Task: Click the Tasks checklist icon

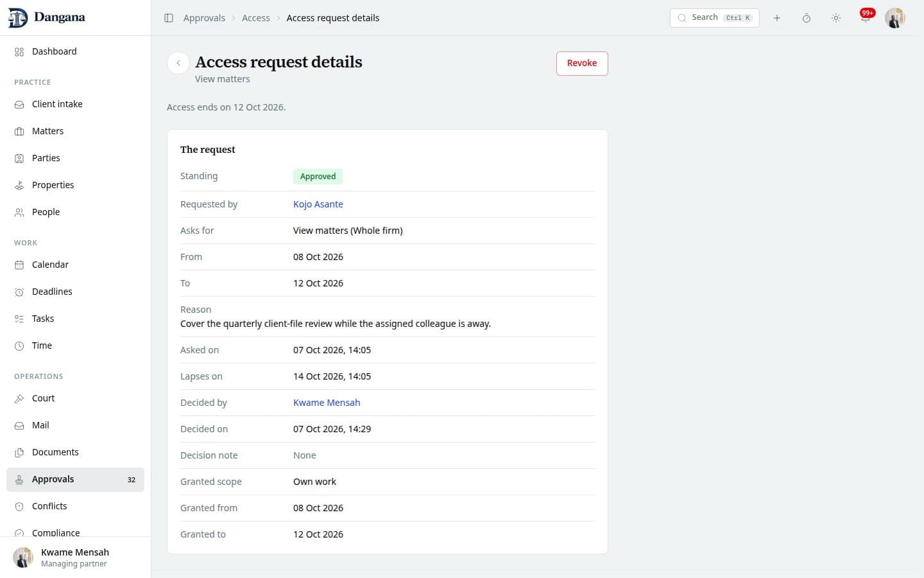Action: tap(19, 319)
